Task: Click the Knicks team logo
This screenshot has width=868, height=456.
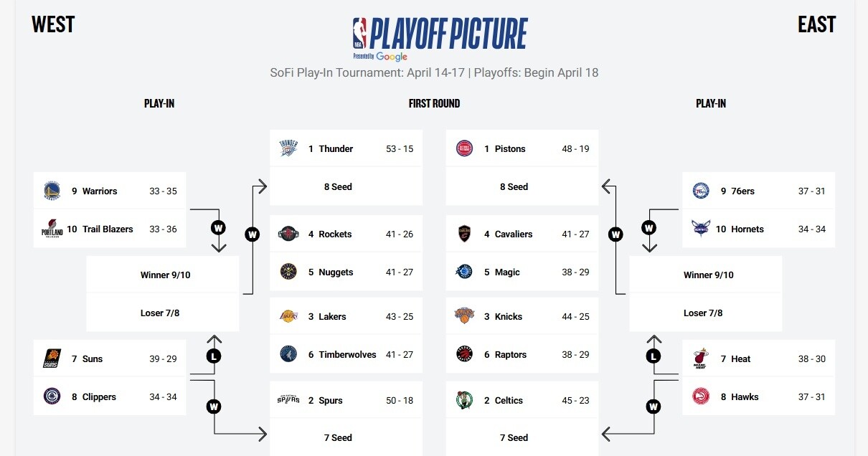Action: pyautogui.click(x=464, y=316)
